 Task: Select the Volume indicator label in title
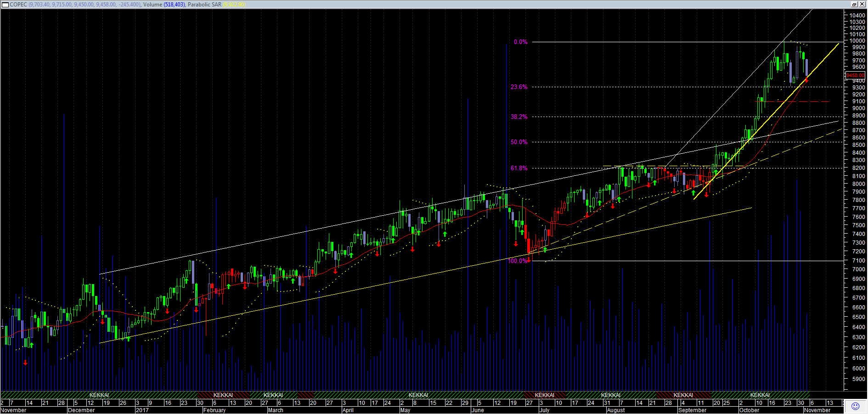(x=152, y=5)
